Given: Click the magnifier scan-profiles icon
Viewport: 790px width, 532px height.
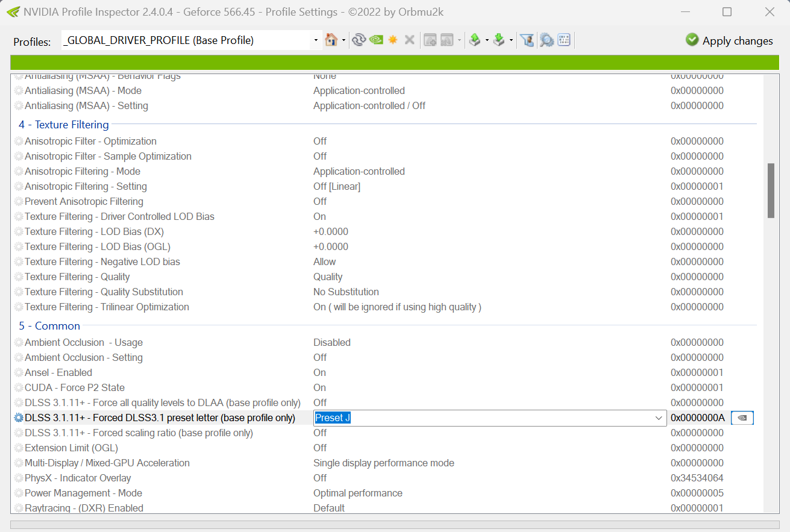Looking at the screenshot, I should (547, 40).
